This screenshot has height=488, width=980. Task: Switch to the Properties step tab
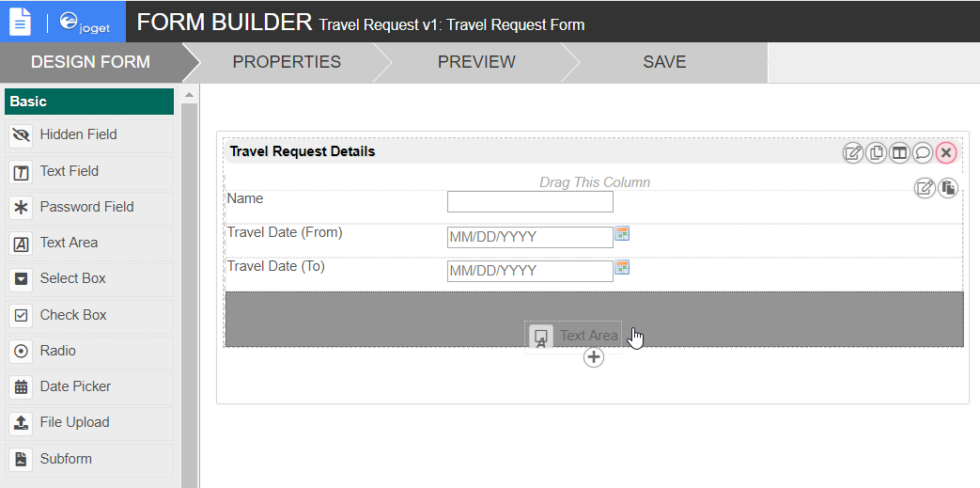point(287,62)
